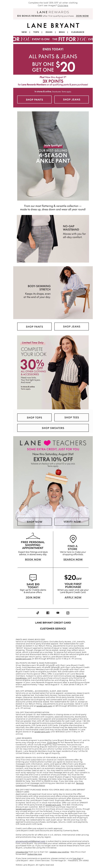Screen dimensions: 106x868
Task: Select BRAS in the top navigation
Action: pos(62,32)
